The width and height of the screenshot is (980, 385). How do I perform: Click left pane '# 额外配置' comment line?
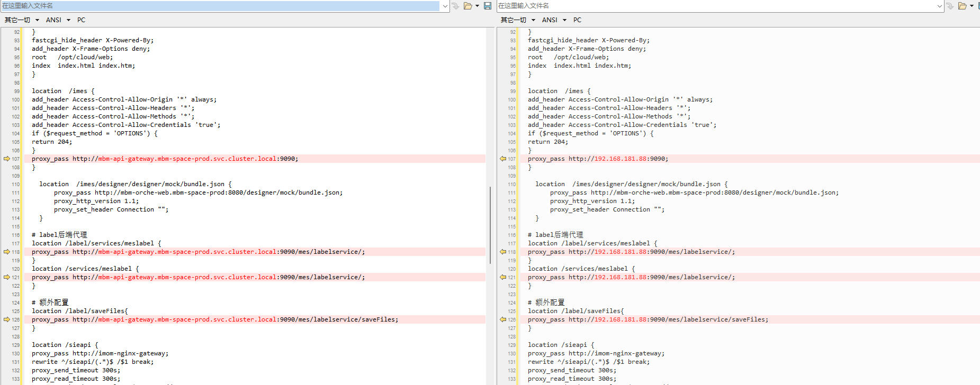pos(50,302)
